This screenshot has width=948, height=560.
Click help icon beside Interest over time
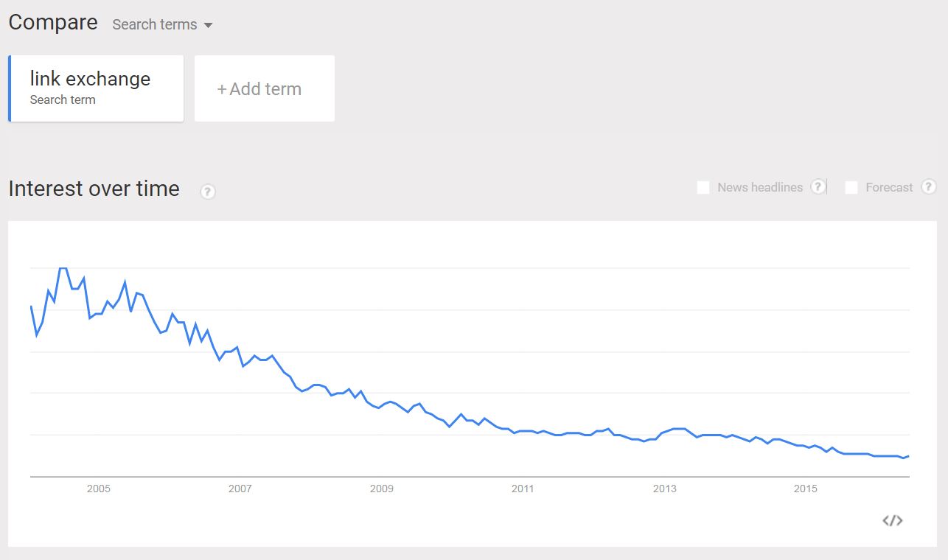coord(208,192)
